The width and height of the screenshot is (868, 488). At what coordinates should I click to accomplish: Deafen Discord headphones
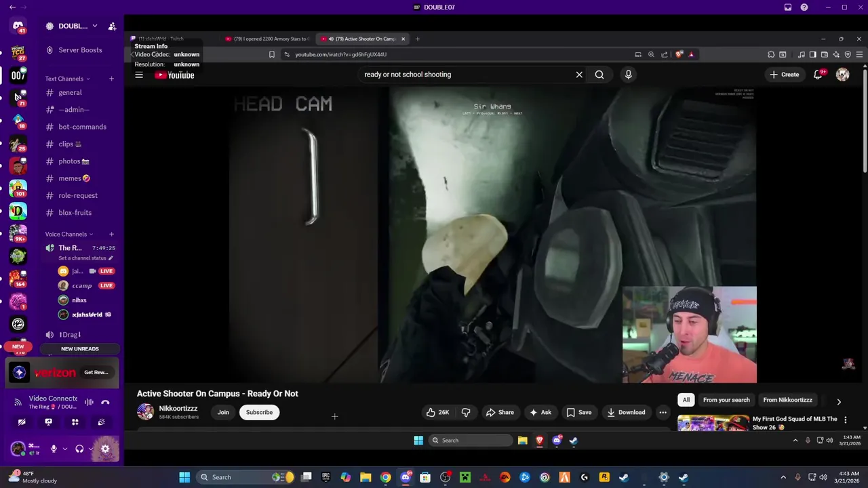click(79, 449)
